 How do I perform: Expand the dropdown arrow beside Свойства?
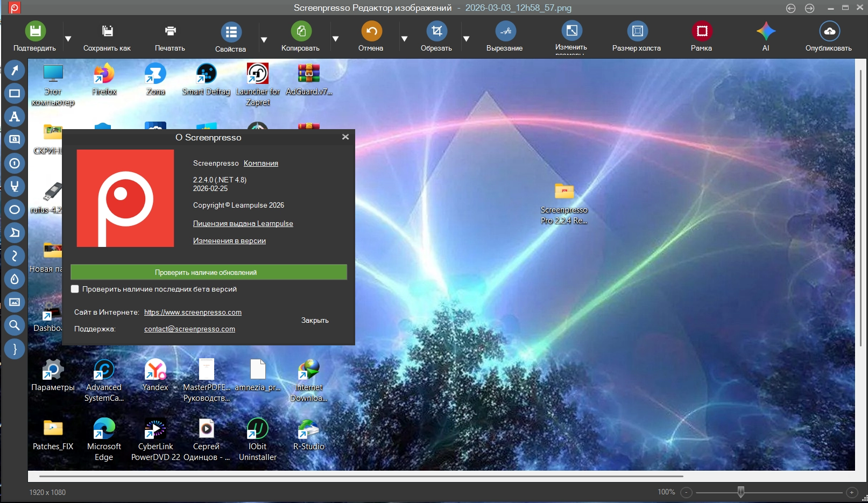(264, 40)
